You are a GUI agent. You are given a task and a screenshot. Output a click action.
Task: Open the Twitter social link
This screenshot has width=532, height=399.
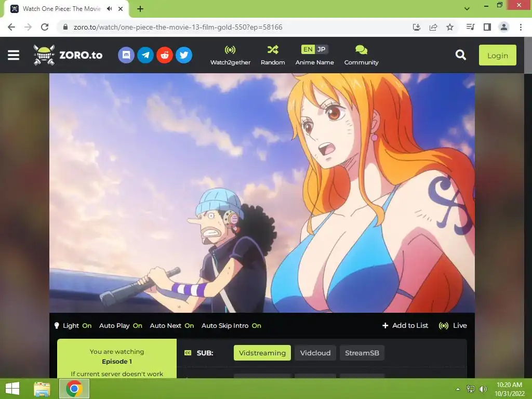(x=184, y=55)
